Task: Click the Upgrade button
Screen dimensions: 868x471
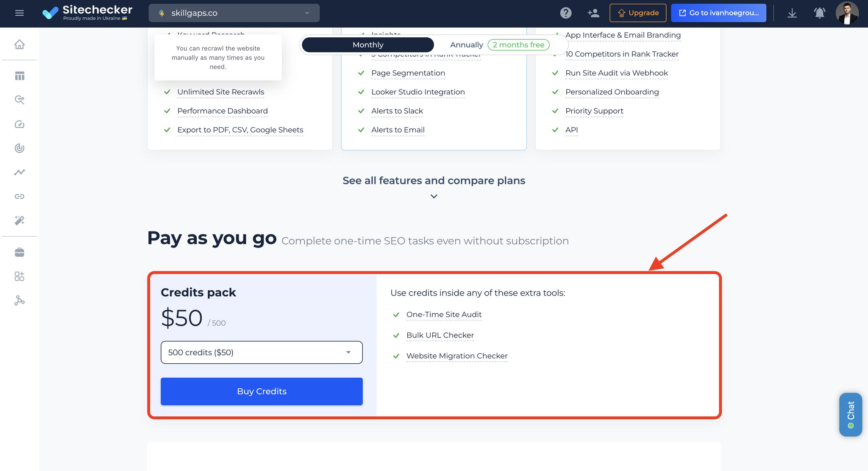Action: (x=638, y=13)
